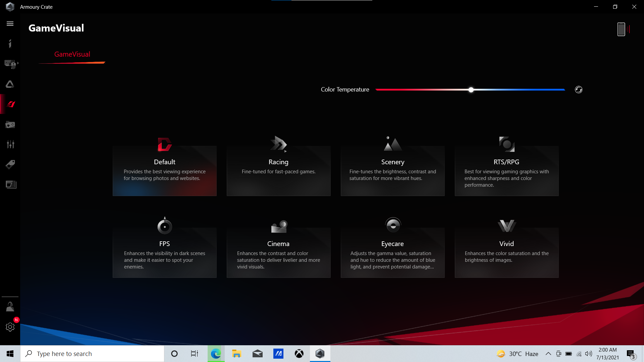
Task: Open the Game Library controller sidebar icon
Action: click(10, 125)
